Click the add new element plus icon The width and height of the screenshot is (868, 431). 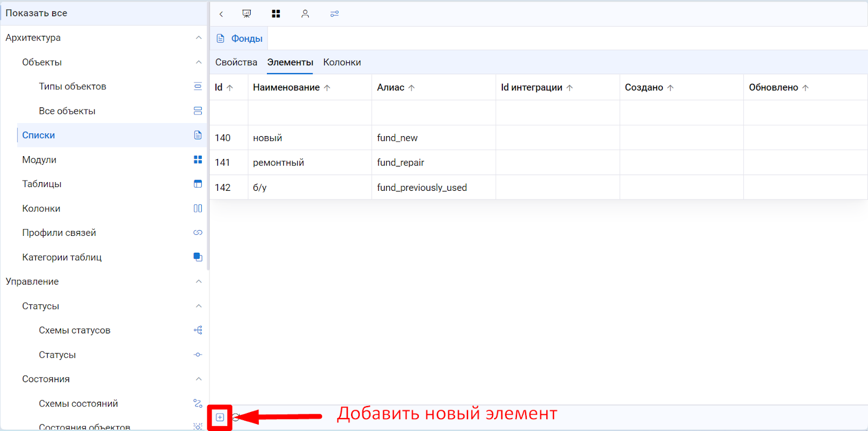click(220, 417)
